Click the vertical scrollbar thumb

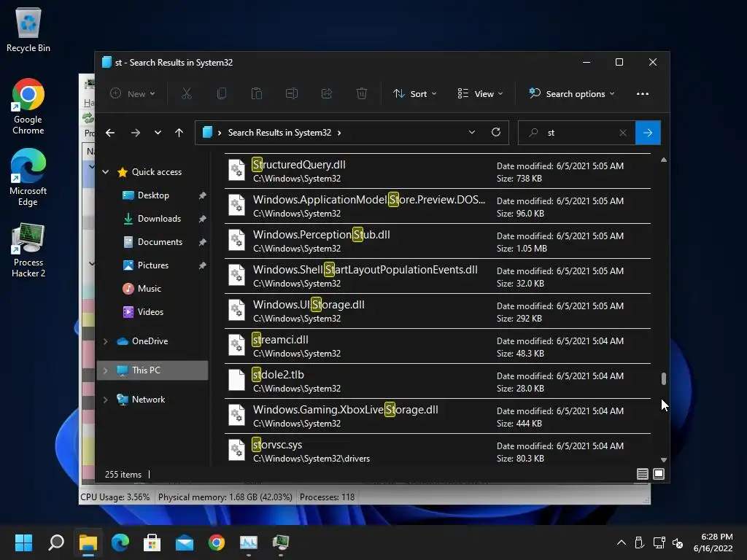663,378
